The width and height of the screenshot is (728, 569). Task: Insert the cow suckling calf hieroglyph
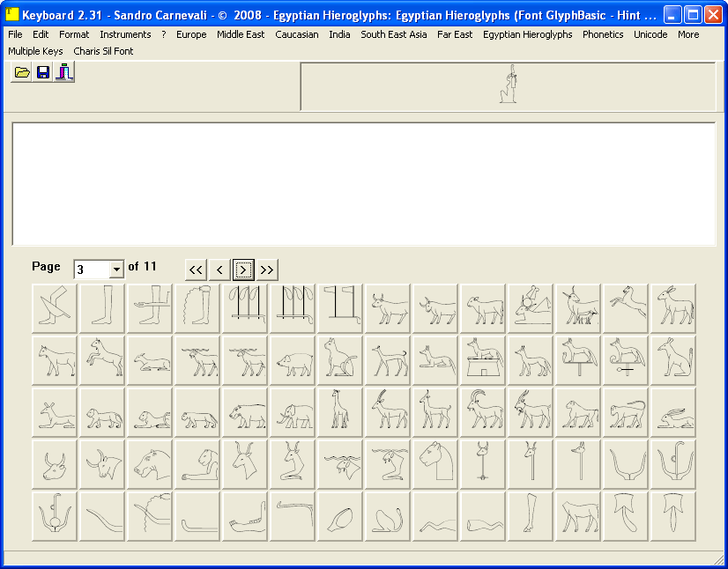(578, 308)
